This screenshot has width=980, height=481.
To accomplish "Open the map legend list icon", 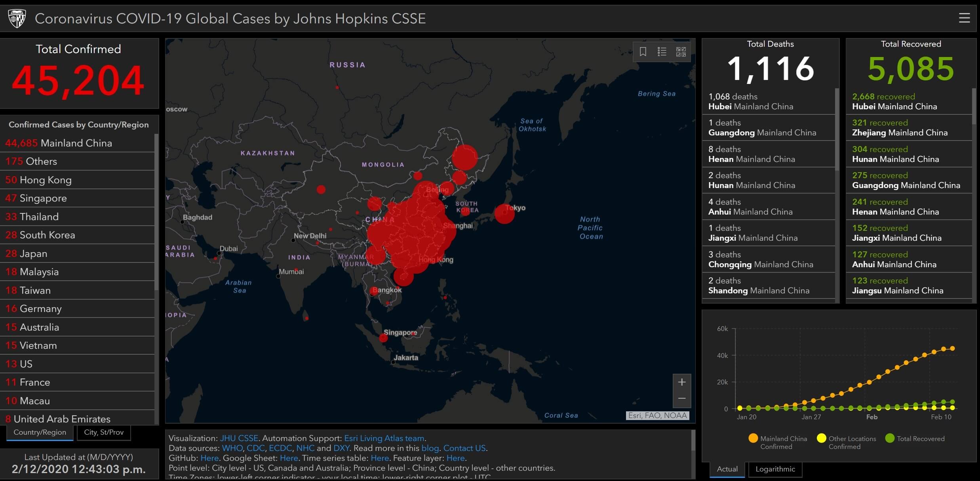I will 662,51.
